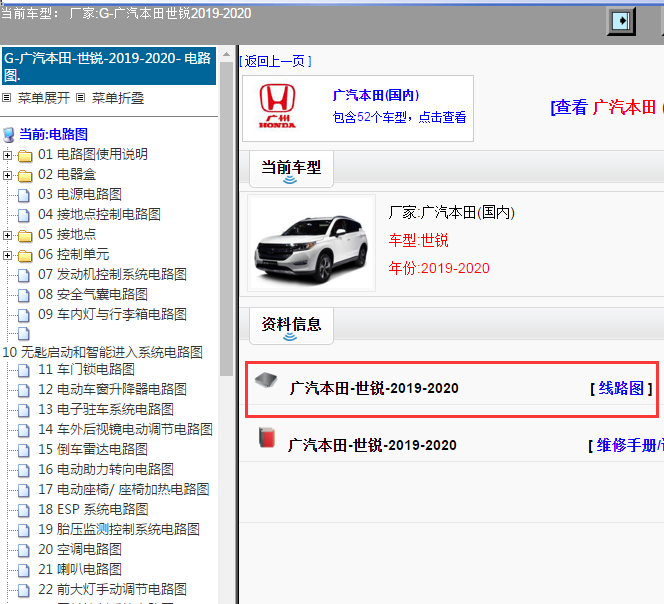
Task: Open 14 车外后视镜电动调节电路图
Action: pos(125,429)
